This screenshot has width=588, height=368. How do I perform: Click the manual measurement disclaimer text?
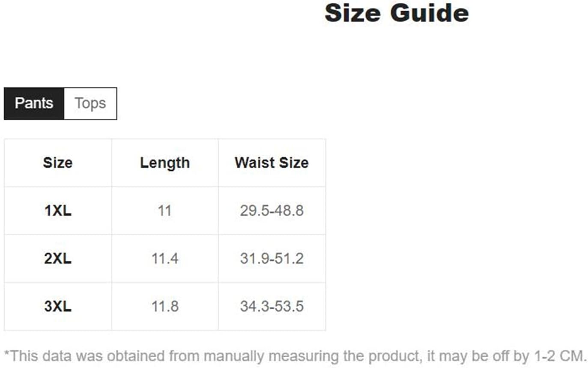pos(295,356)
